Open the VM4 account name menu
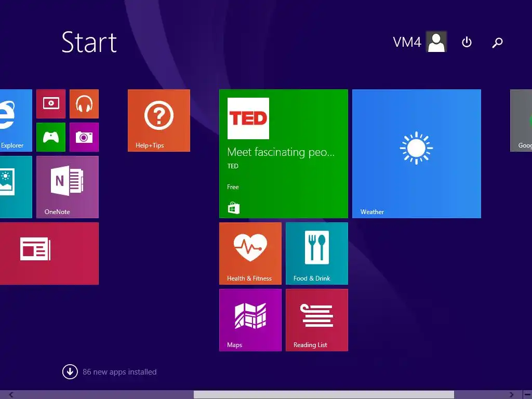 tap(407, 42)
